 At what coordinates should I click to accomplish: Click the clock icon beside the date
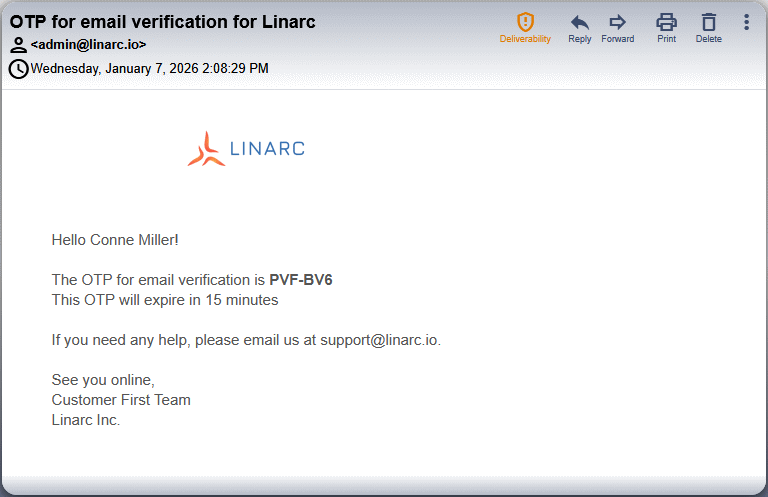click(19, 69)
